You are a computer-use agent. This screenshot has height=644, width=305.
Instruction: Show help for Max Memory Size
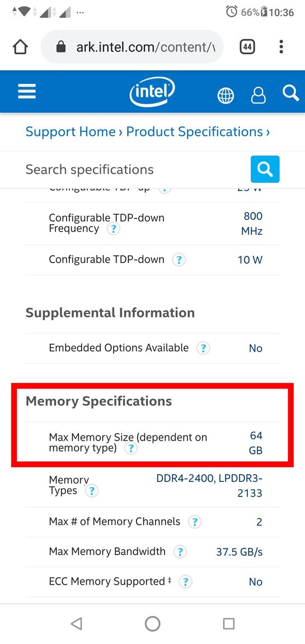pos(131,448)
